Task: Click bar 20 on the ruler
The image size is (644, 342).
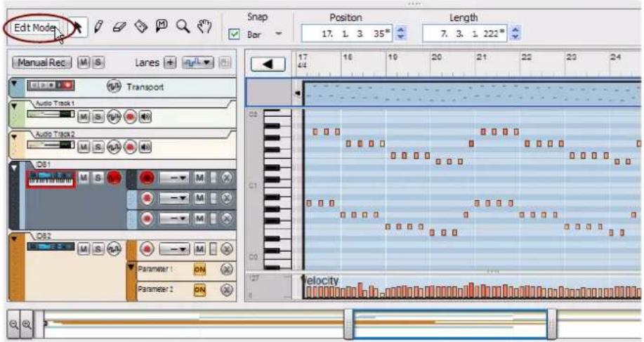Action: pos(436,58)
